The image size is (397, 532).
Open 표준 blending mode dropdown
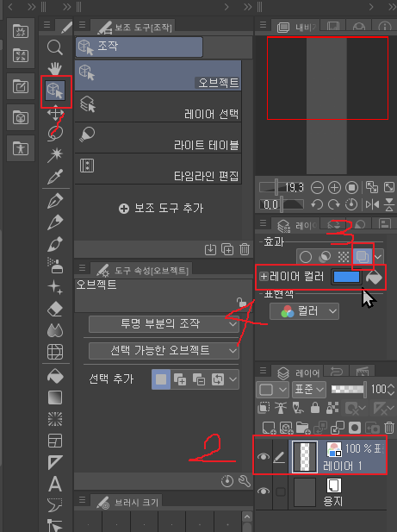point(309,389)
